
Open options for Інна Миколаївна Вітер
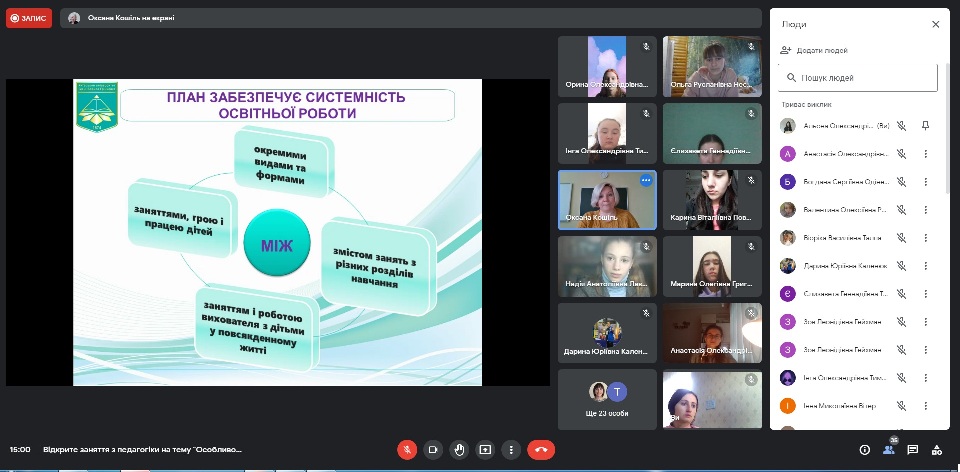point(925,405)
